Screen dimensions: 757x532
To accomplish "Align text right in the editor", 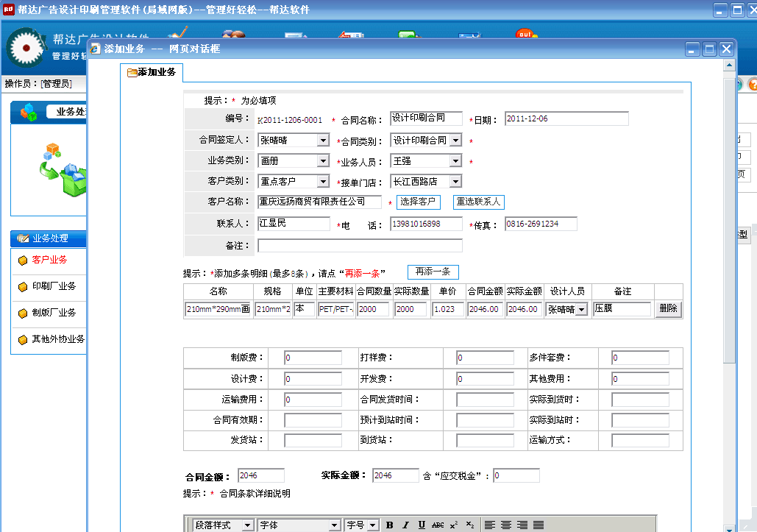I will point(522,525).
